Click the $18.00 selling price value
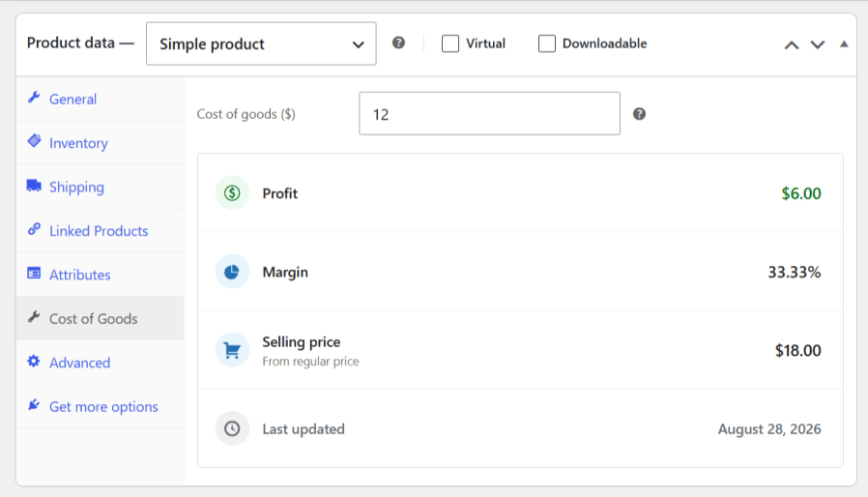Image resolution: width=868 pixels, height=497 pixels. pyautogui.click(x=797, y=350)
